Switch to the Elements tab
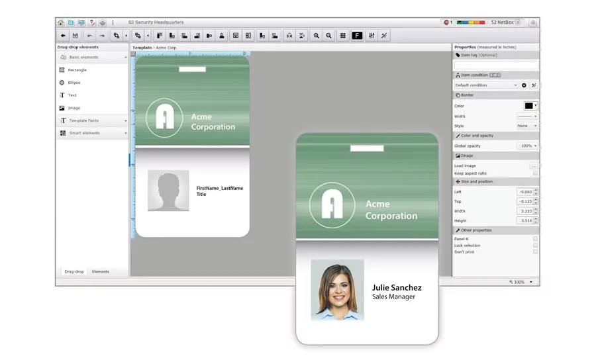The image size is (596, 364). 101,271
